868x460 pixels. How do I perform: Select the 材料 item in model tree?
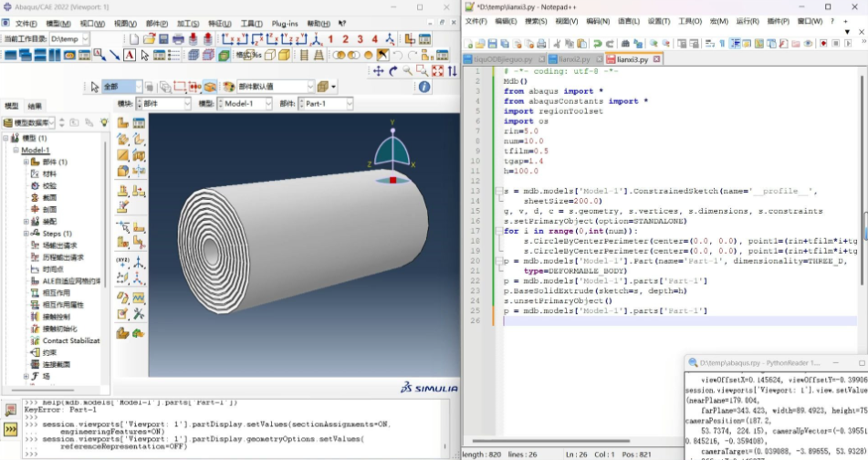[x=50, y=173]
